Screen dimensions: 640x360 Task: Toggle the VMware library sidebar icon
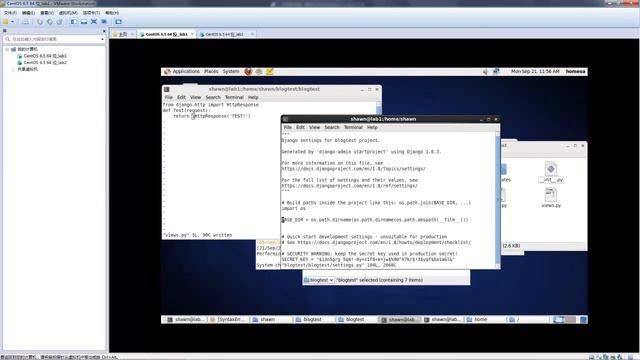(73, 22)
